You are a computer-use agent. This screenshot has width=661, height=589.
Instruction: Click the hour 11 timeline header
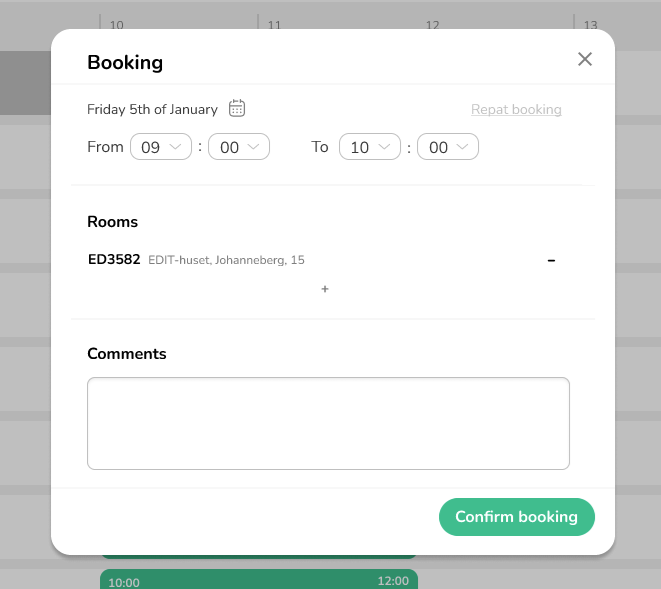click(x=274, y=24)
